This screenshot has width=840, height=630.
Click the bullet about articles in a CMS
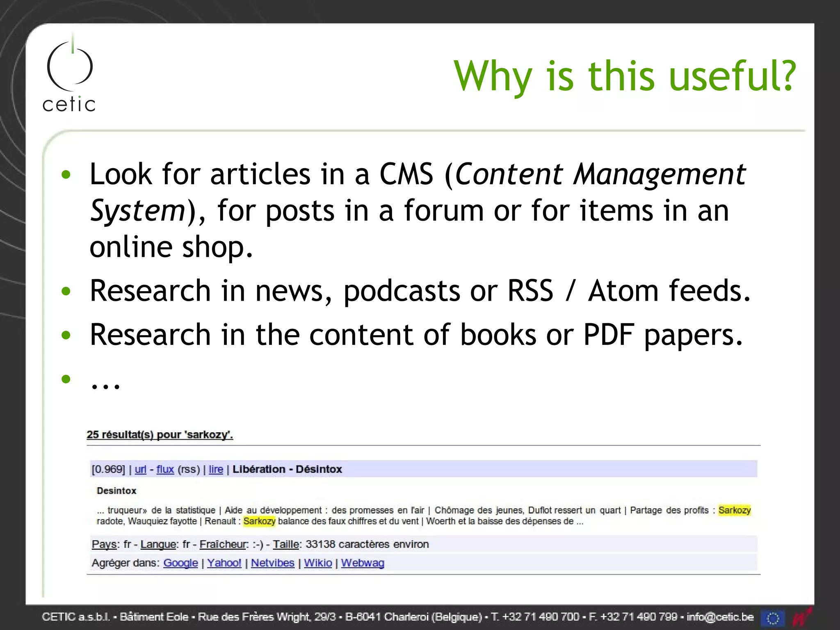(x=418, y=210)
